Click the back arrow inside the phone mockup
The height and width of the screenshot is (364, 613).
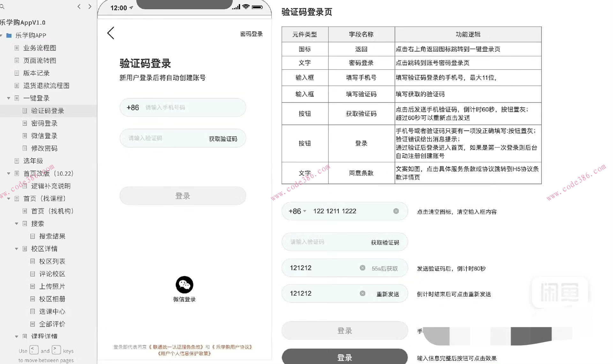tap(110, 33)
